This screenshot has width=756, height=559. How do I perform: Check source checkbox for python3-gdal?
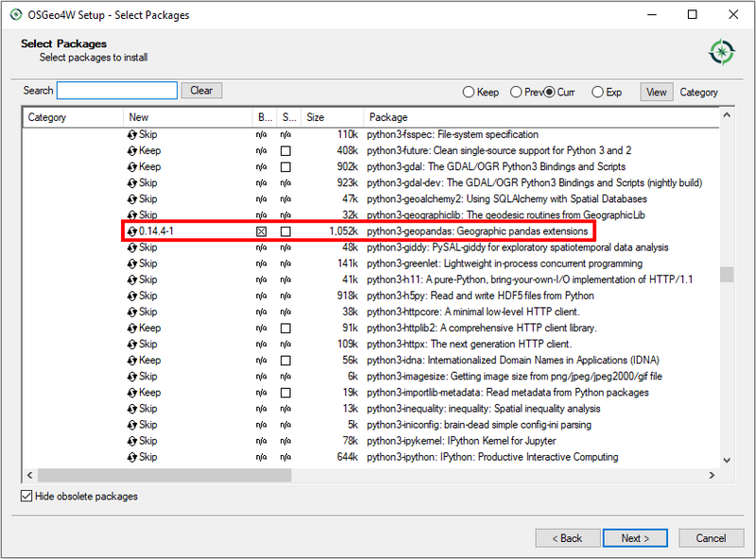pyautogui.click(x=286, y=167)
